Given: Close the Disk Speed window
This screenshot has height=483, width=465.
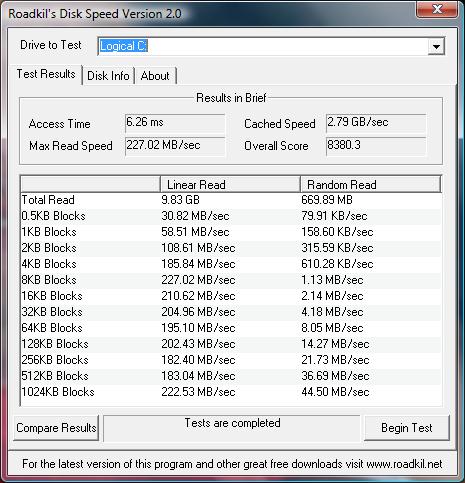Looking at the screenshot, I should click(437, 9).
